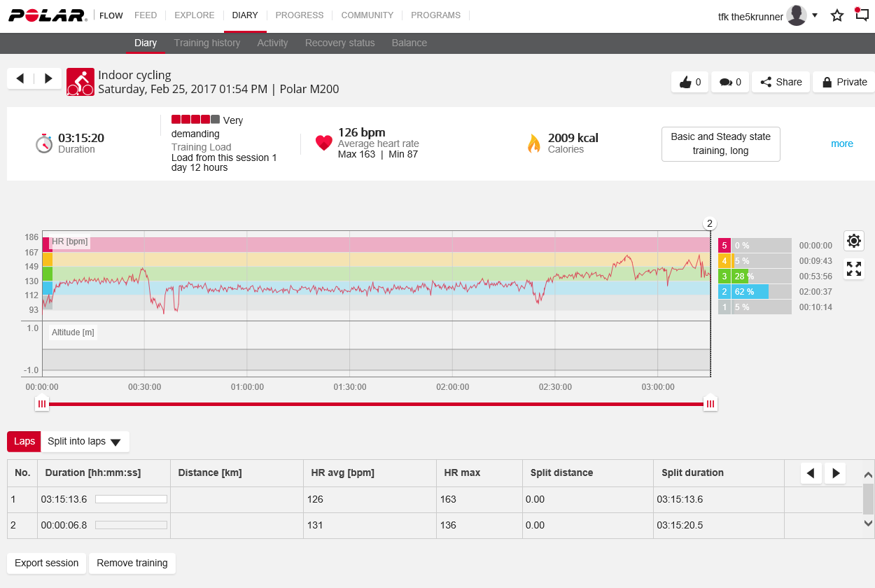Image resolution: width=875 pixels, height=588 pixels.
Task: Share this training session
Action: pyautogui.click(x=781, y=82)
